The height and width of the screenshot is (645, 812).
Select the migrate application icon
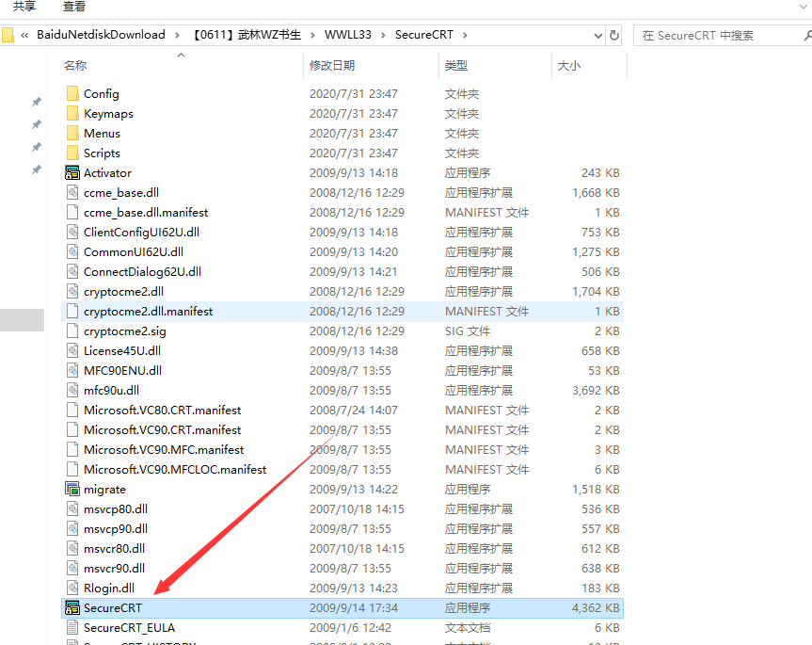click(x=72, y=490)
